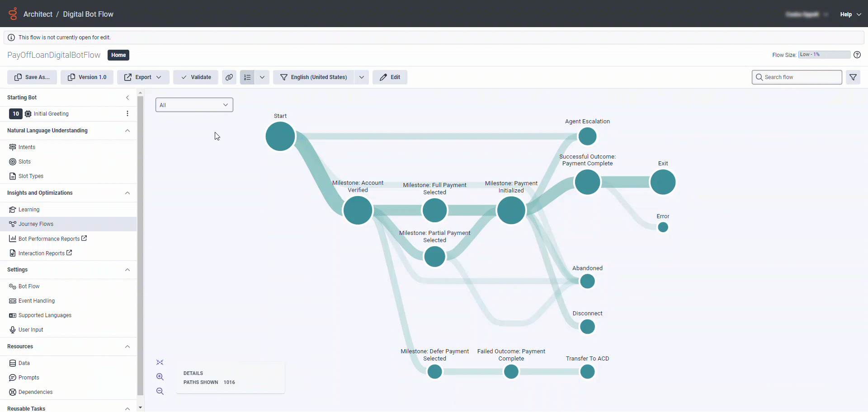Image resolution: width=868 pixels, height=412 pixels.
Task: Select the Event Handling settings icon
Action: pyautogui.click(x=12, y=300)
